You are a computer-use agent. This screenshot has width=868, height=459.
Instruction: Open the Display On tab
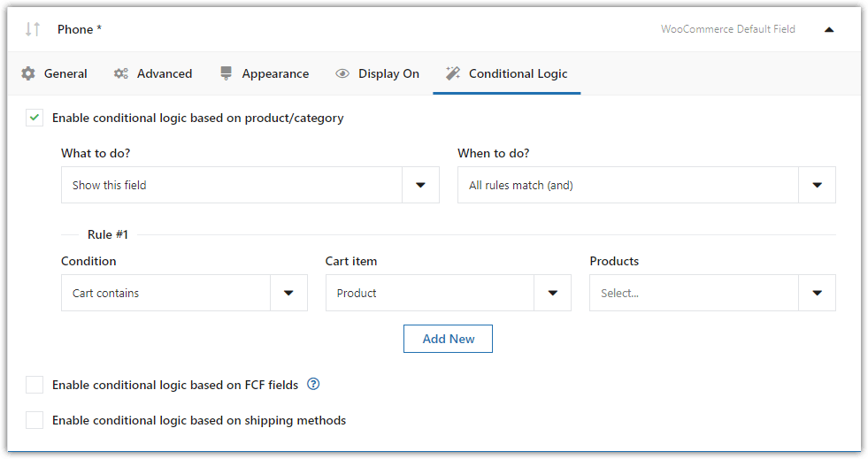click(378, 73)
